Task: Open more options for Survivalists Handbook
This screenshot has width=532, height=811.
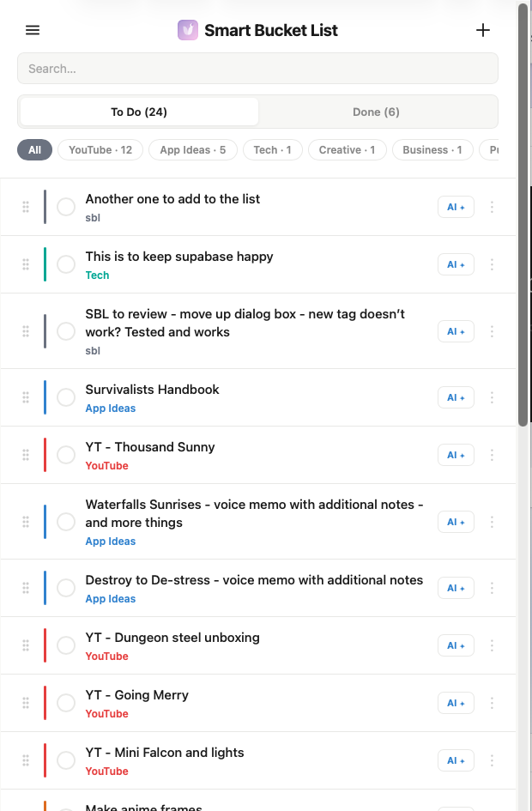Action: 492,397
